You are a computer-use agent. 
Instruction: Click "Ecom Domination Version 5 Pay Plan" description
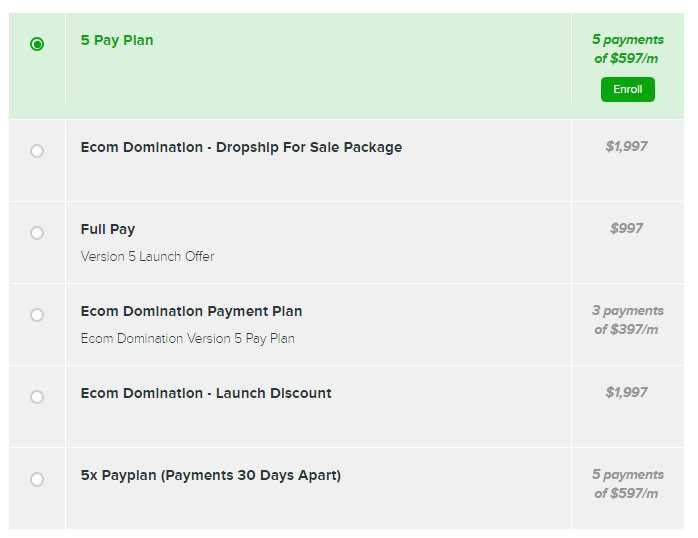[187, 338]
